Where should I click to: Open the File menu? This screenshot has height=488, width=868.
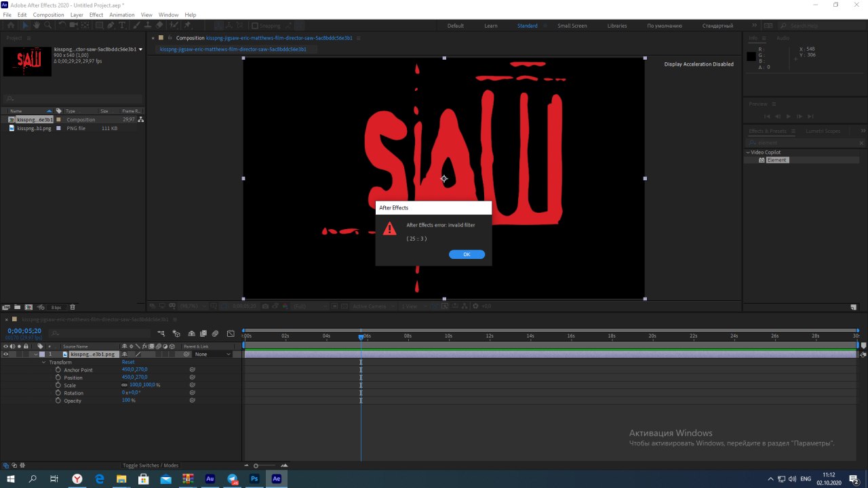(7, 15)
